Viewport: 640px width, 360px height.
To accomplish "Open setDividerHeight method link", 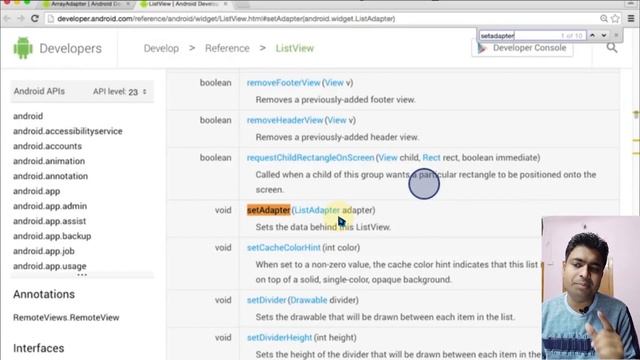I will 279,338.
